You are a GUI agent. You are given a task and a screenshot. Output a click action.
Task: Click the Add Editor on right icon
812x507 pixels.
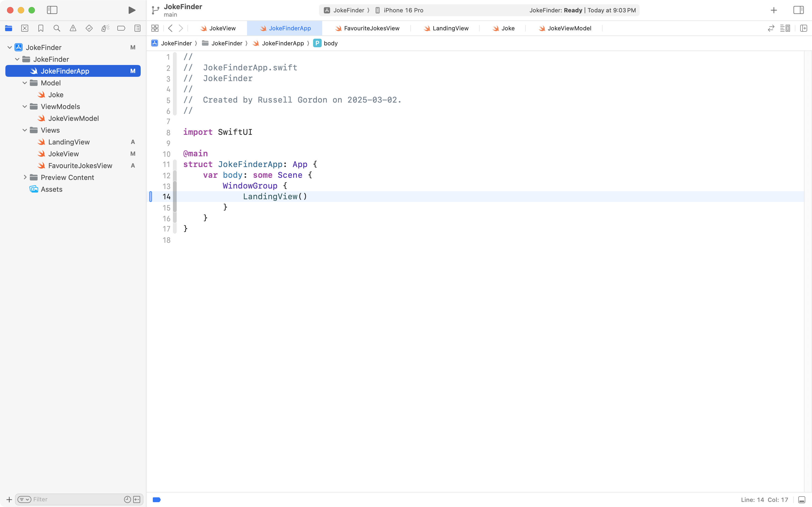[803, 28]
